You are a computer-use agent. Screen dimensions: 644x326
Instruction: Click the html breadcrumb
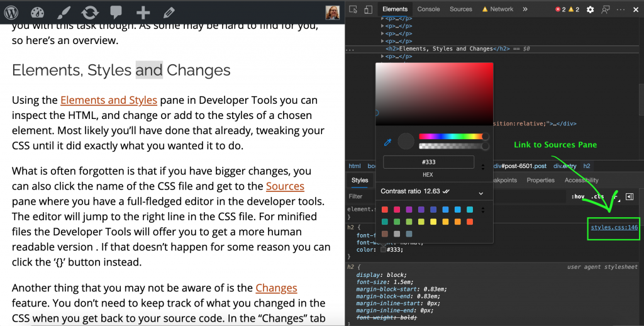355,166
